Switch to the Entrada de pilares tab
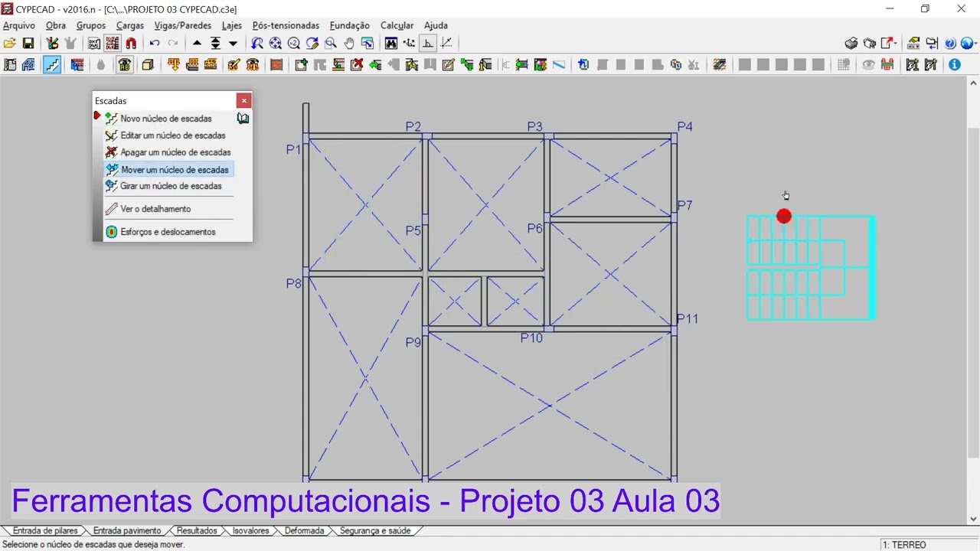The width and height of the screenshot is (980, 551). pyautogui.click(x=45, y=530)
